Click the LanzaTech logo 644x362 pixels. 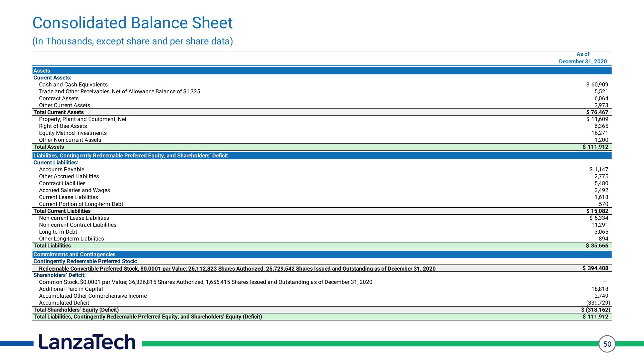pyautogui.click(x=87, y=342)
